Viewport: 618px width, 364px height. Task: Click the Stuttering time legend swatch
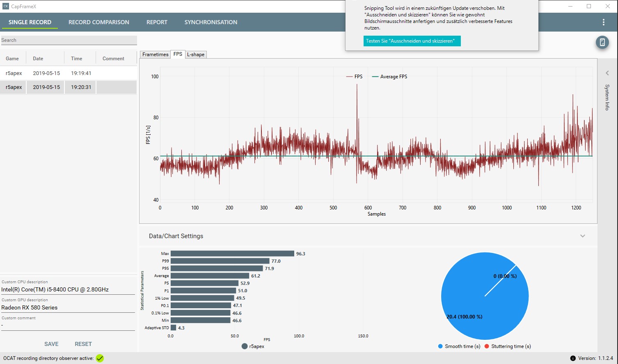tap(487, 346)
